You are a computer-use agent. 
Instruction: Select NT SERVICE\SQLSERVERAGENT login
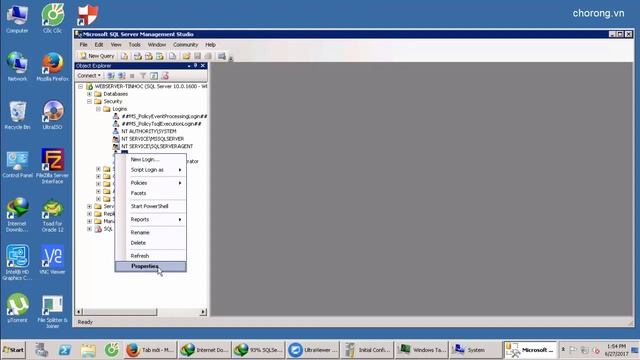pyautogui.click(x=157, y=146)
